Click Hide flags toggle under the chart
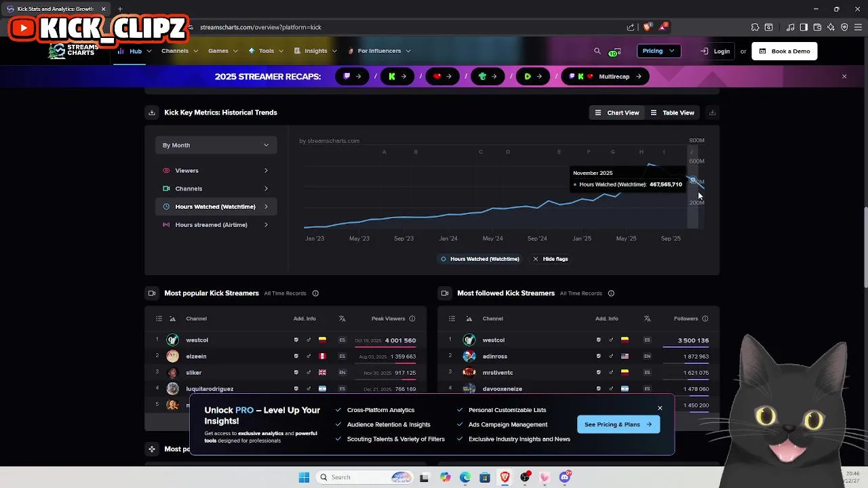Viewport: 868px width, 488px height. pos(551,259)
